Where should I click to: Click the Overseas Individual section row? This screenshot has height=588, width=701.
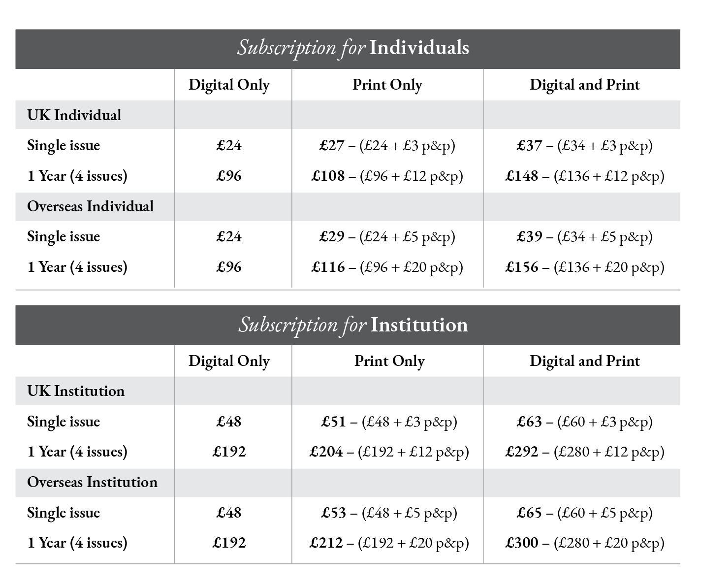tap(91, 206)
